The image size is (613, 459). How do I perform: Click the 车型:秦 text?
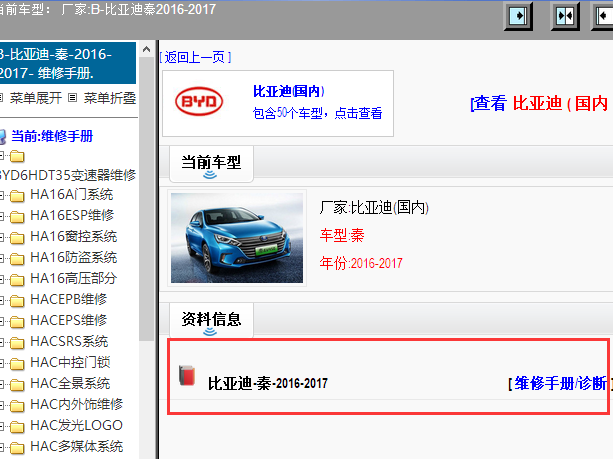click(342, 235)
